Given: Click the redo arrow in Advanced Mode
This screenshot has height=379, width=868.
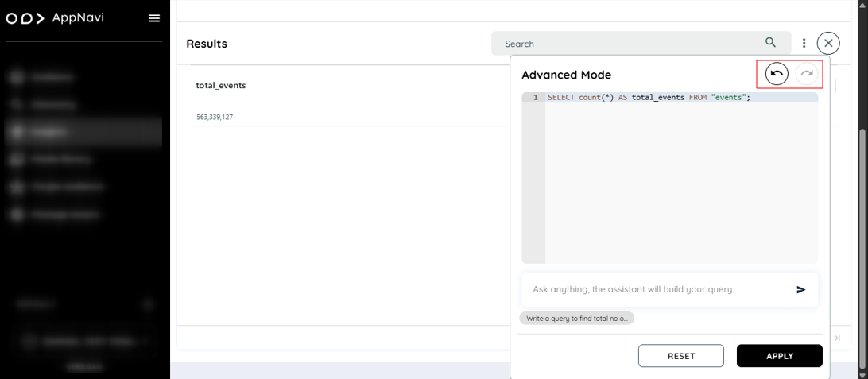Looking at the screenshot, I should click(807, 74).
